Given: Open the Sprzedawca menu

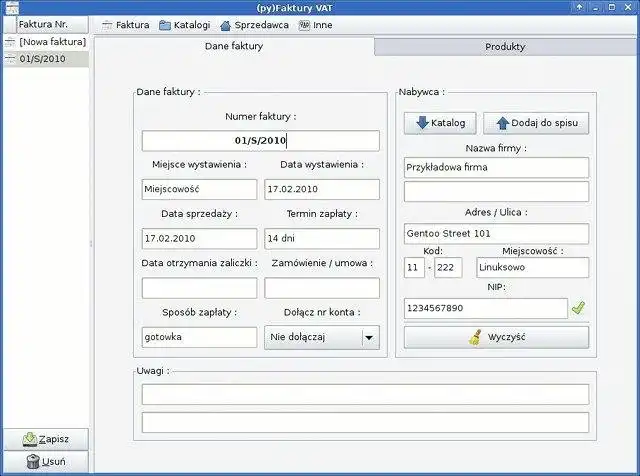Looking at the screenshot, I should click(x=254, y=25).
